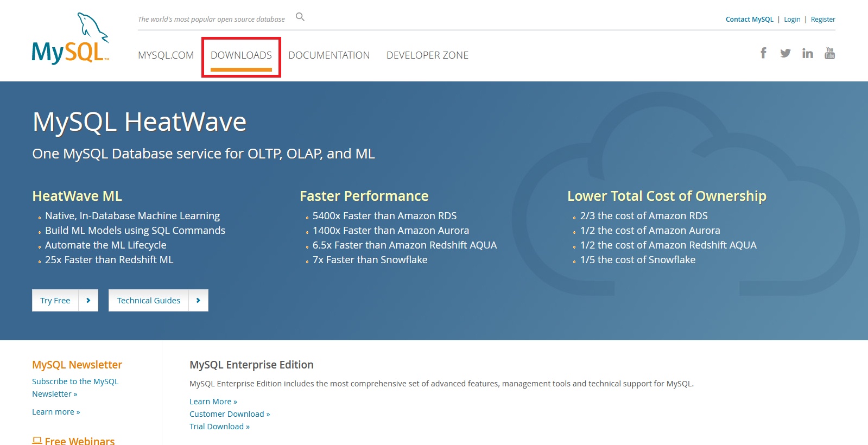Click 'Automate the ML Lifecycle' bullet
Image resolution: width=868 pixels, height=445 pixels.
[106, 245]
